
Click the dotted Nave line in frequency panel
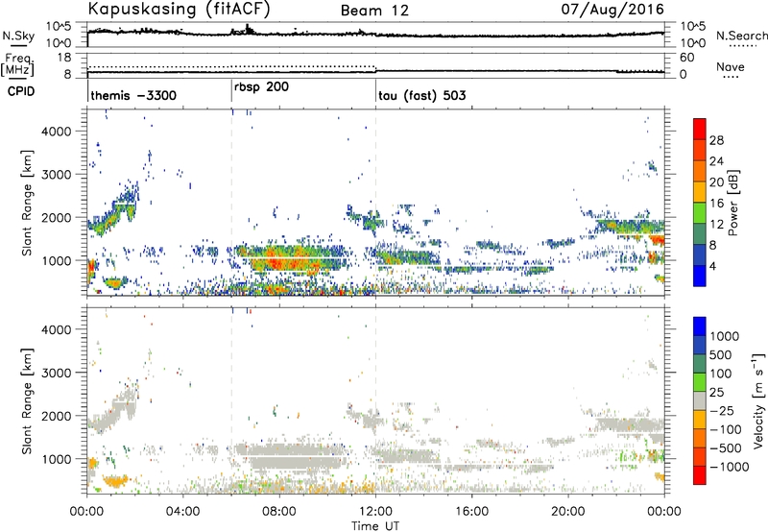(231, 66)
